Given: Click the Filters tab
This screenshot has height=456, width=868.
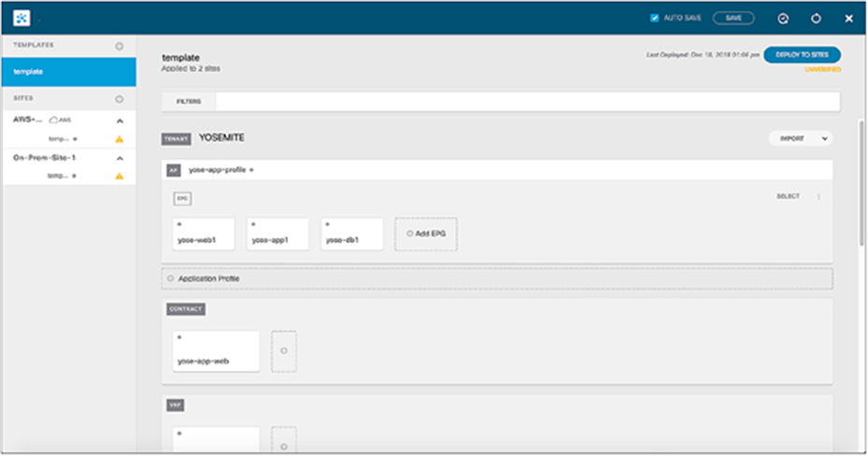Looking at the screenshot, I should point(189,101).
